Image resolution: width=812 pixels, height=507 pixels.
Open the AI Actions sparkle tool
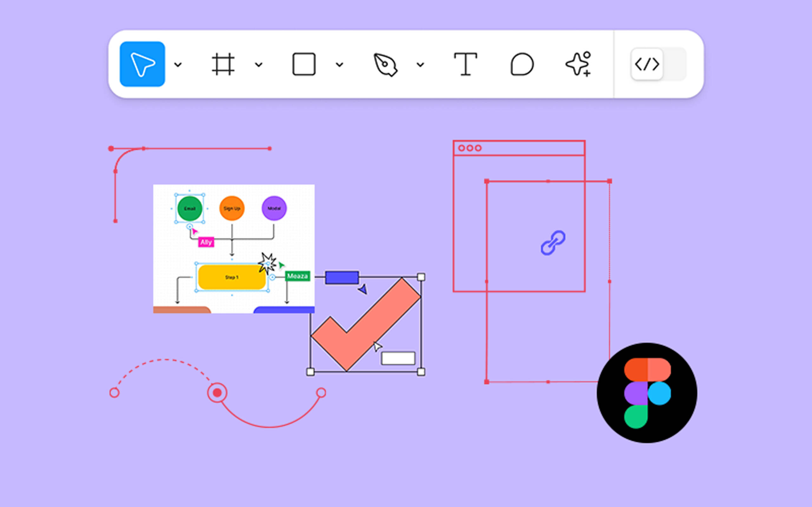578,64
